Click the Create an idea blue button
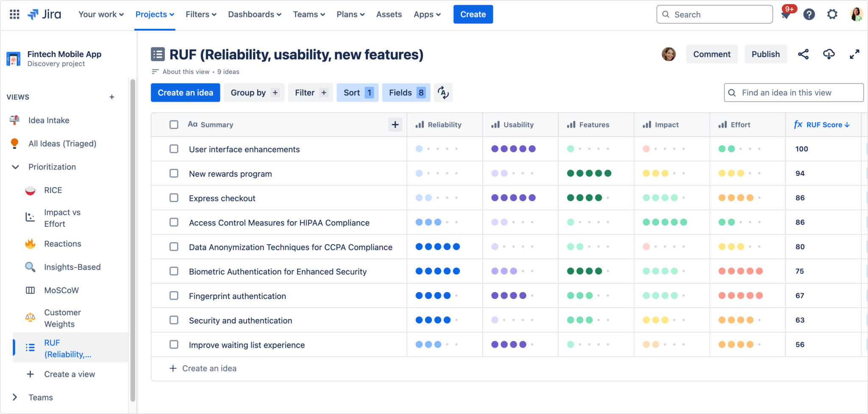 coord(185,93)
